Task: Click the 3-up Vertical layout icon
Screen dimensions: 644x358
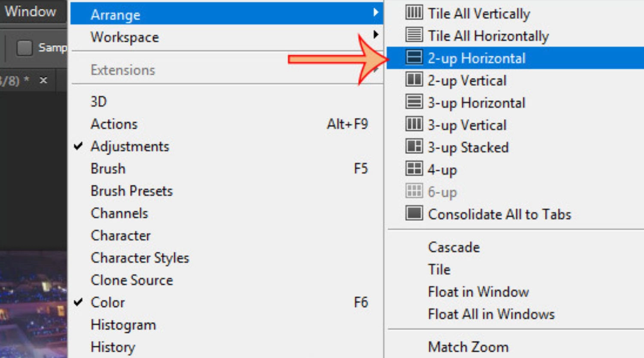Action: pyautogui.click(x=414, y=124)
